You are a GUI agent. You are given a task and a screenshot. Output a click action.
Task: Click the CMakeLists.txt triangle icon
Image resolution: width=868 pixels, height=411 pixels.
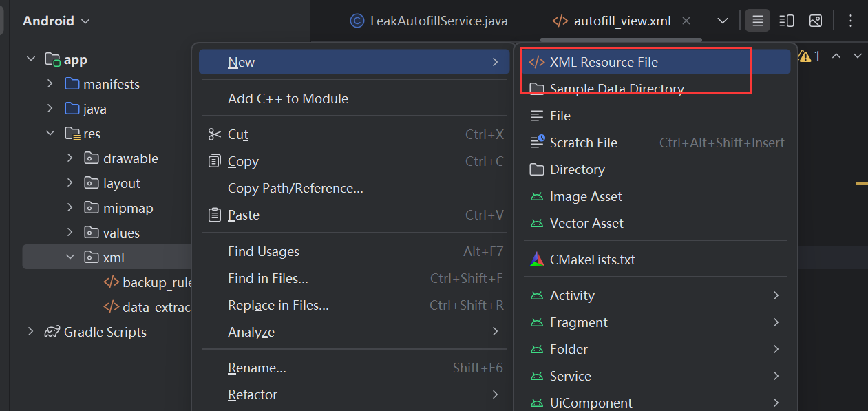click(x=537, y=260)
